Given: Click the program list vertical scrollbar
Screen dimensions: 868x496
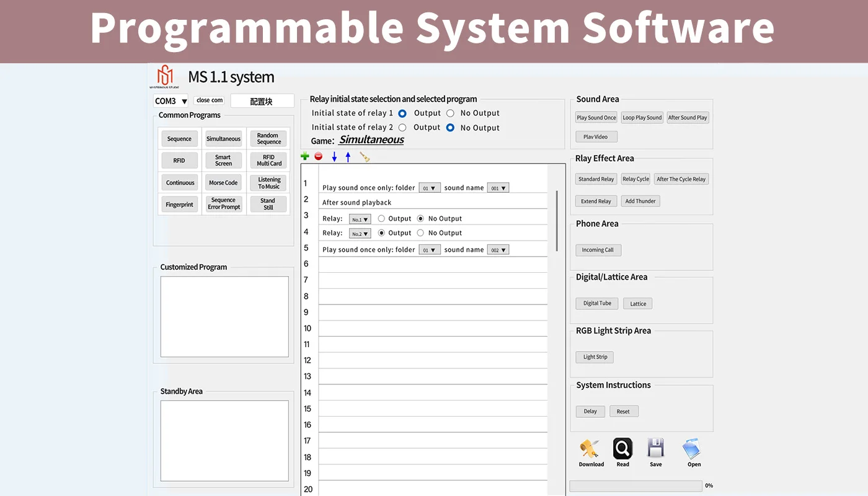Looking at the screenshot, I should [556, 221].
